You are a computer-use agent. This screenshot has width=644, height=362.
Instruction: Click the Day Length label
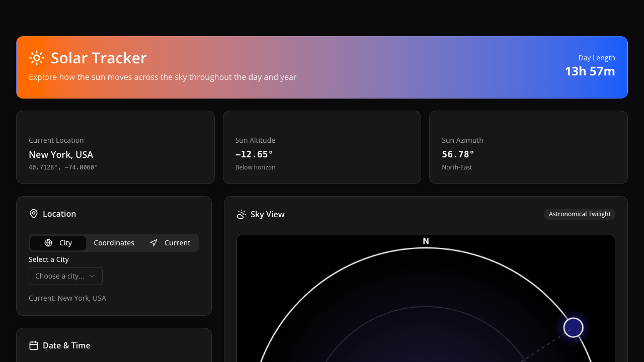click(597, 58)
